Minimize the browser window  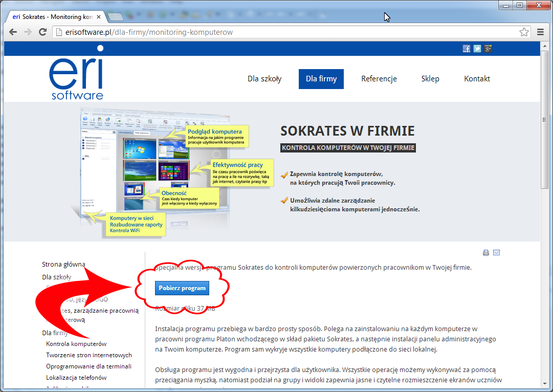tap(506, 5)
